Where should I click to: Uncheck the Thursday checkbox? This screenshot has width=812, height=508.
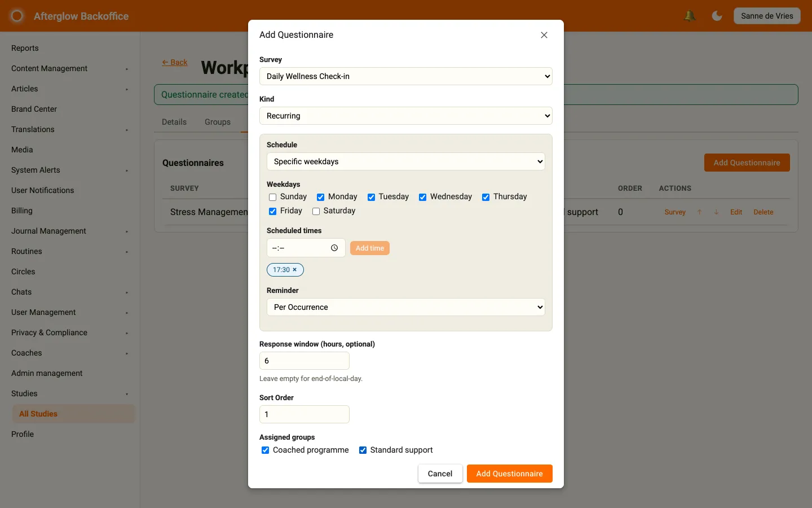pos(486,197)
